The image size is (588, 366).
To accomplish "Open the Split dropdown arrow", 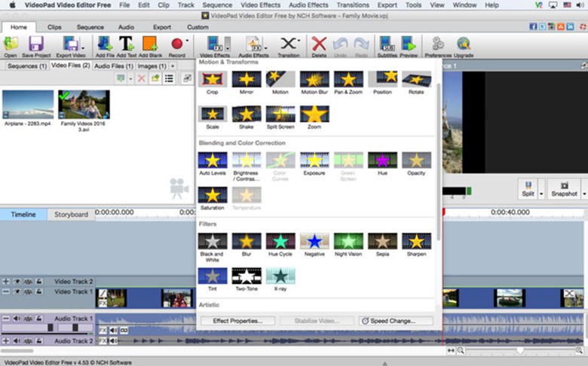I will pos(541,194).
